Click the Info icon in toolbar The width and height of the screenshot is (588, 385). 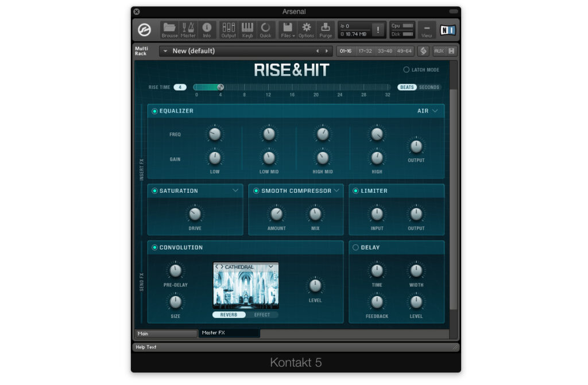207,30
